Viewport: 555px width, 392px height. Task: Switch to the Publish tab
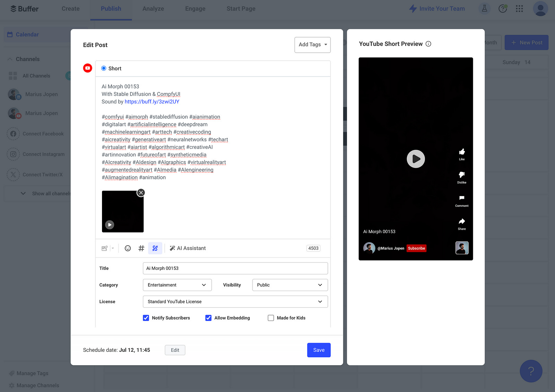tap(111, 9)
